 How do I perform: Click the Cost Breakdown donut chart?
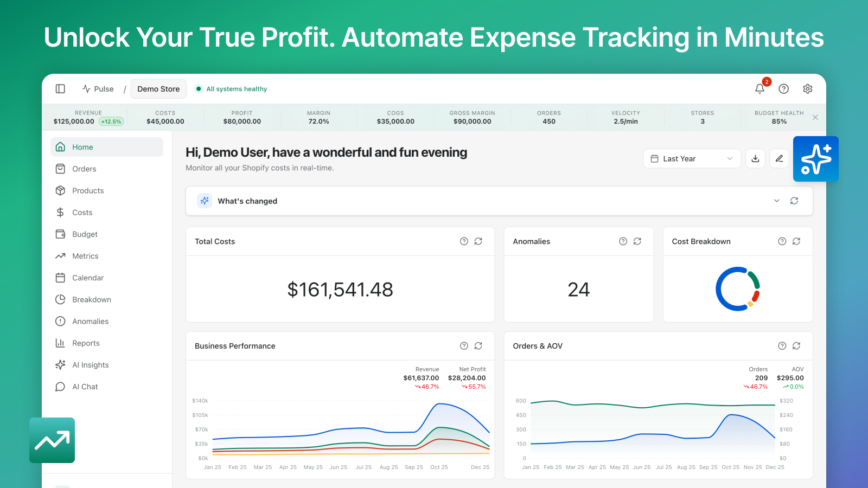(x=737, y=289)
